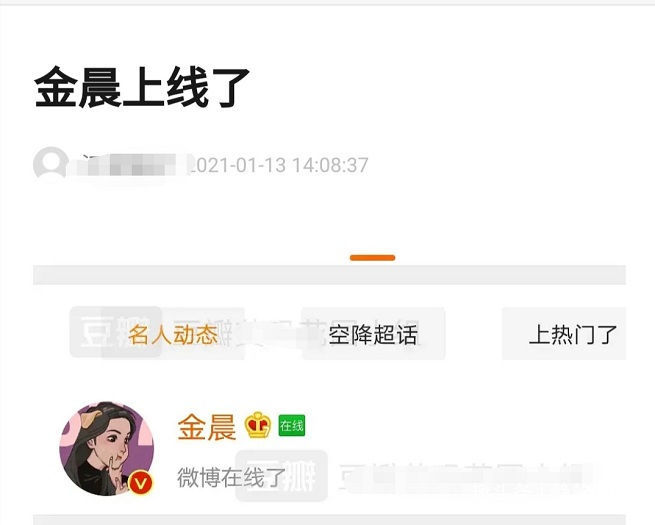Tap the 豆瓣 watermark beside 微博在线了
The width and height of the screenshot is (655, 525).
tap(281, 476)
